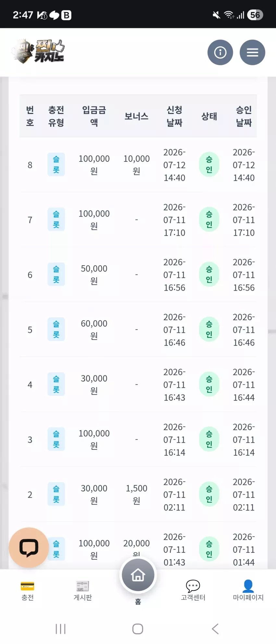
Task: Tap the Android recent apps button
Action: coord(61,629)
